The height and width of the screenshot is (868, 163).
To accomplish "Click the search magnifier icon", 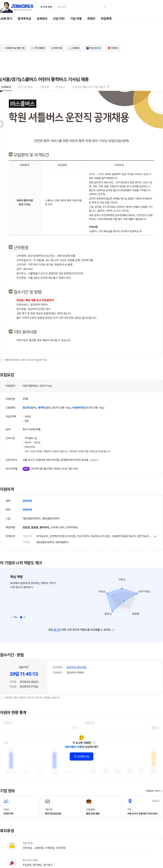I will (105, 7).
